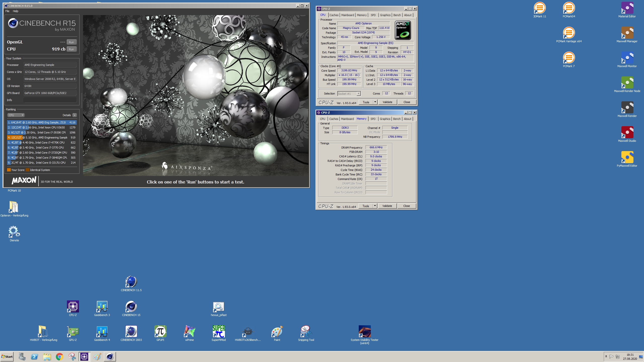Launch System Stability Tester (win64)

(x=365, y=335)
